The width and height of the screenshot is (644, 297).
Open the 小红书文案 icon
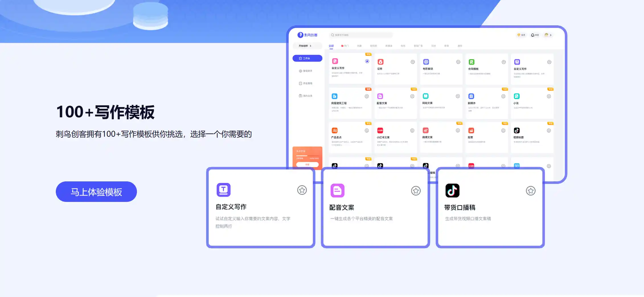(380, 130)
